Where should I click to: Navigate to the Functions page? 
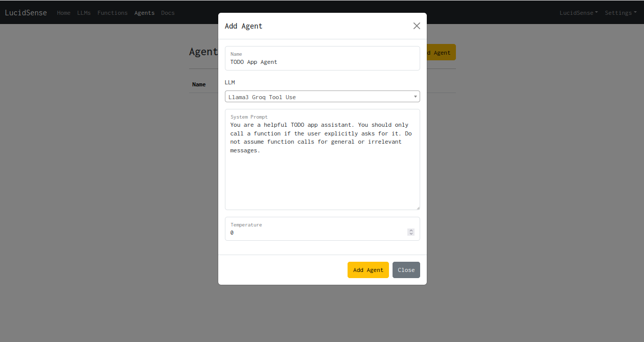tap(112, 13)
